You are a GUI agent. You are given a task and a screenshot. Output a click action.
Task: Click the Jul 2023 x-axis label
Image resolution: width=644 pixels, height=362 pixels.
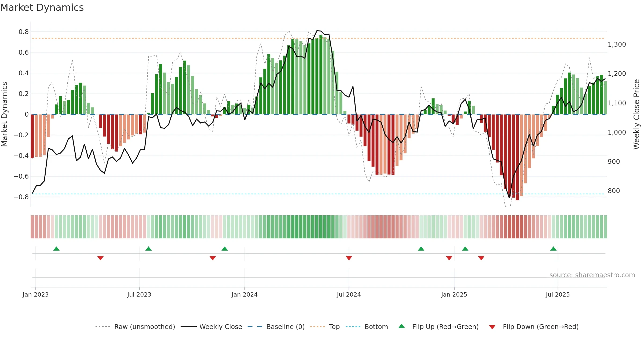(x=139, y=294)
